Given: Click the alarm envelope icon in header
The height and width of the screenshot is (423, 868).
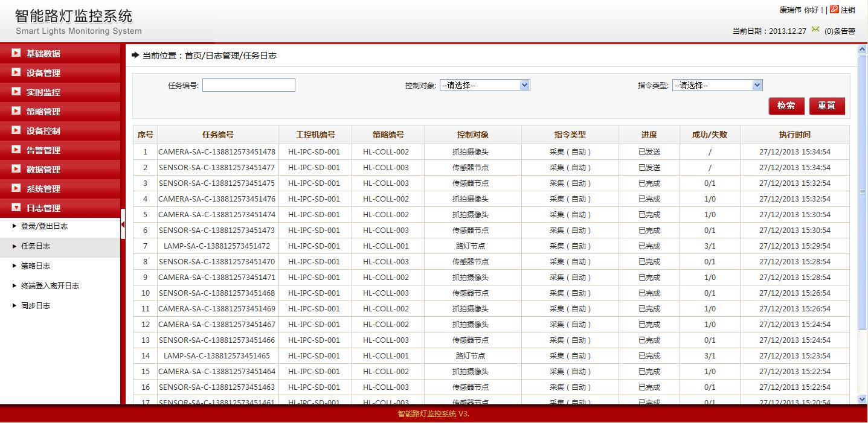Looking at the screenshot, I should tap(815, 30).
